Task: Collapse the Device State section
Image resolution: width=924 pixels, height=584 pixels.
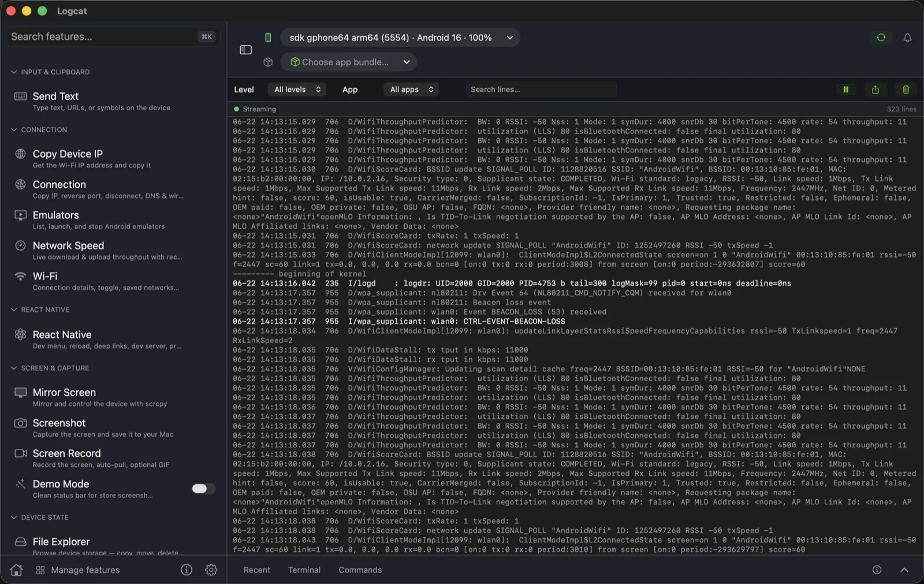Action: (x=39, y=518)
